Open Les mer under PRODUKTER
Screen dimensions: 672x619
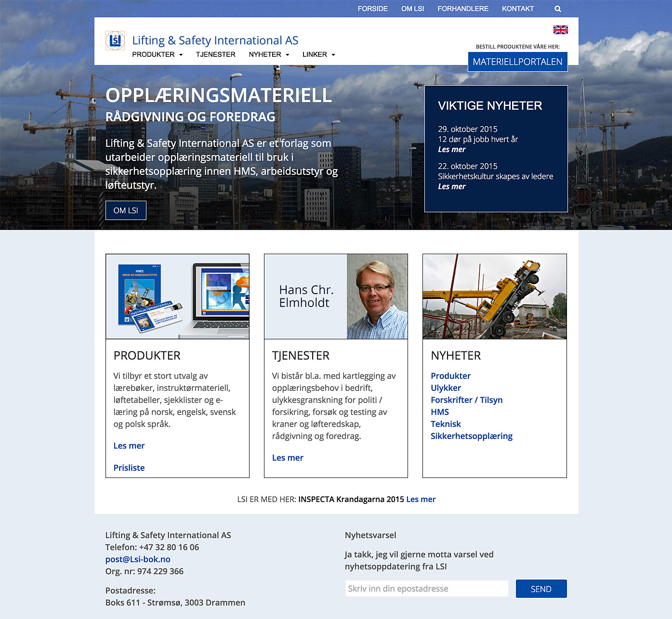[129, 446]
